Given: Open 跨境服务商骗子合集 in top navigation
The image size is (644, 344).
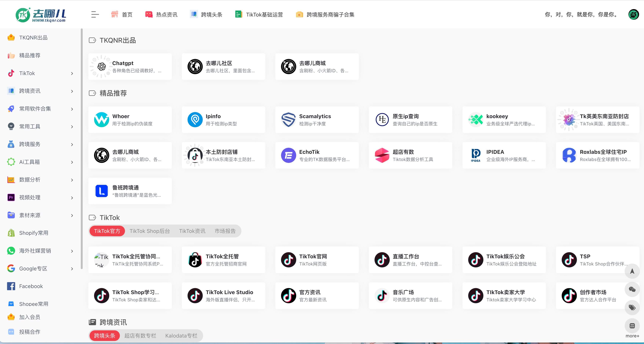Looking at the screenshot, I should pyautogui.click(x=325, y=14).
